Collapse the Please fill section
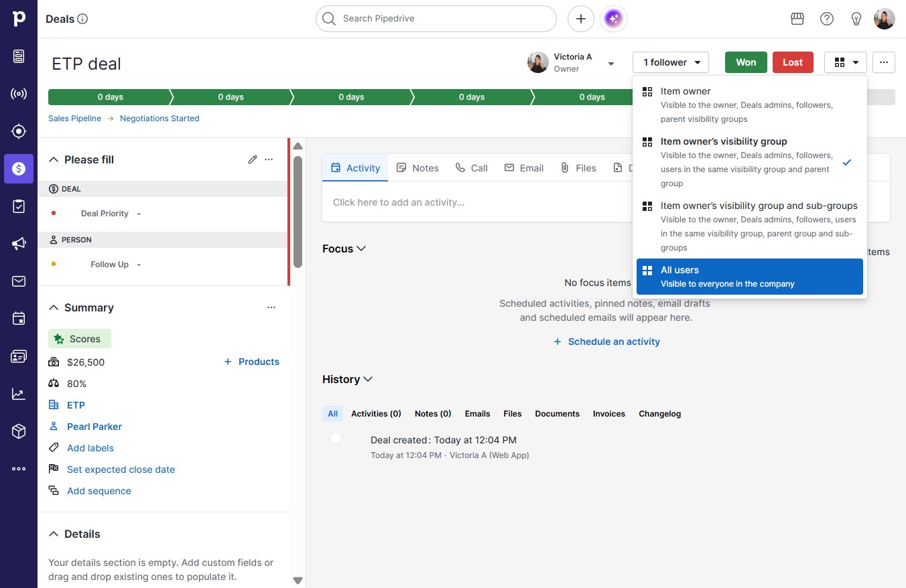Image resolution: width=906 pixels, height=588 pixels. pyautogui.click(x=54, y=159)
